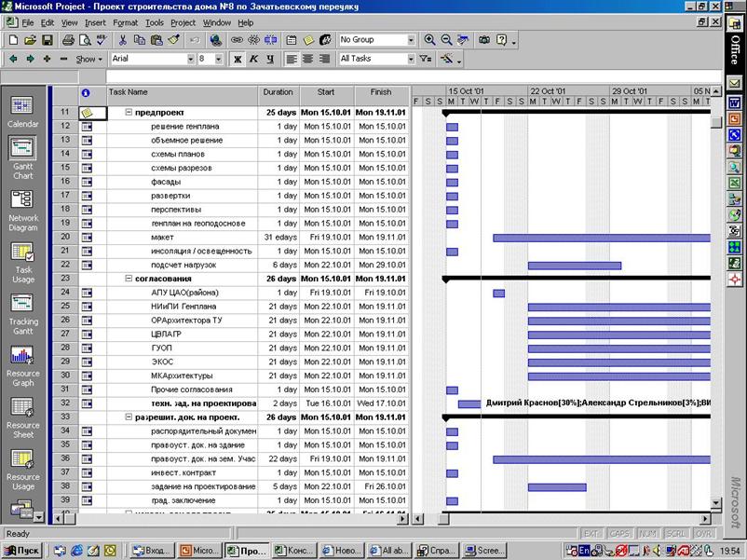This screenshot has width=747, height=560.
Task: Open Resource Graph from the View Bar
Action: (x=22, y=366)
